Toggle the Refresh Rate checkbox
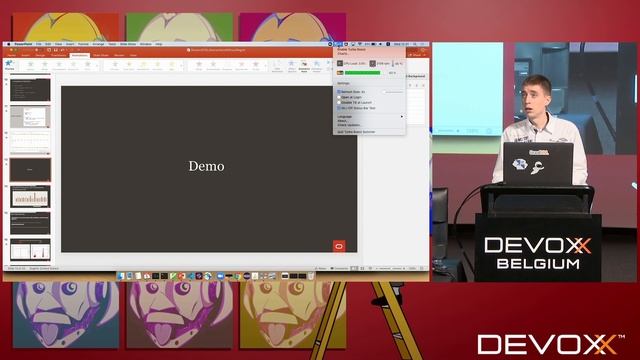 pyautogui.click(x=339, y=92)
